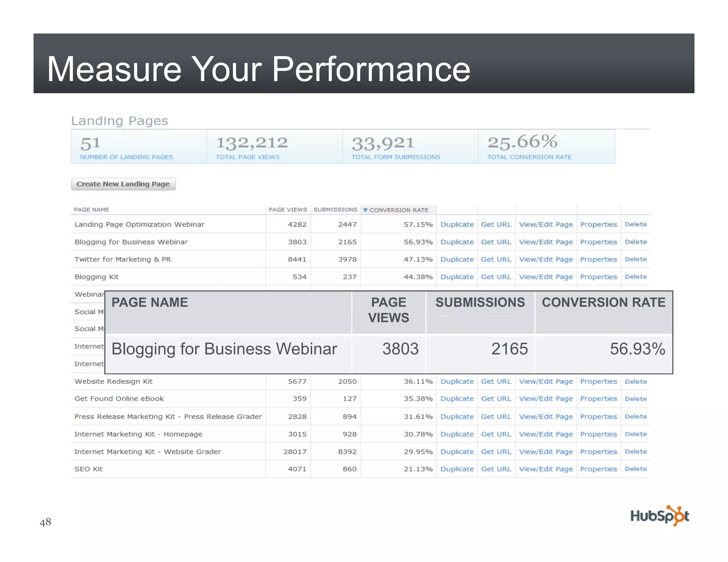This screenshot has height=562, width=728.
Task: Duplicate the Blogging Kit page
Action: pos(457,277)
